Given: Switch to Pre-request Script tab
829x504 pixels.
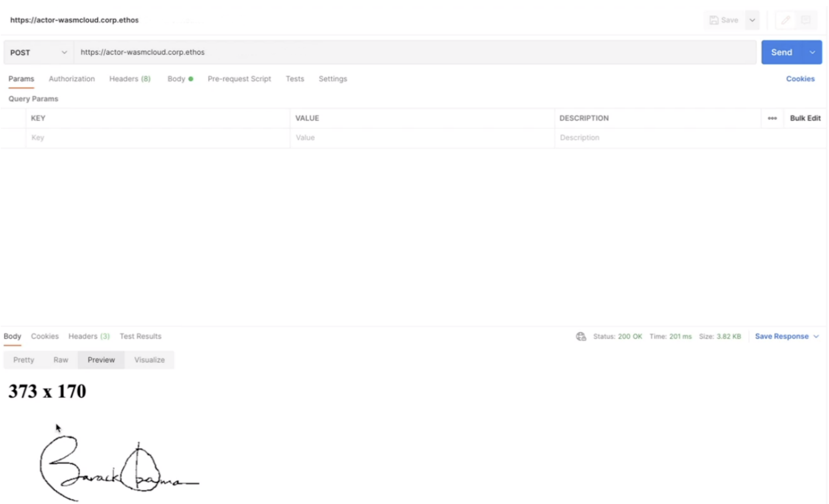Looking at the screenshot, I should pyautogui.click(x=239, y=79).
